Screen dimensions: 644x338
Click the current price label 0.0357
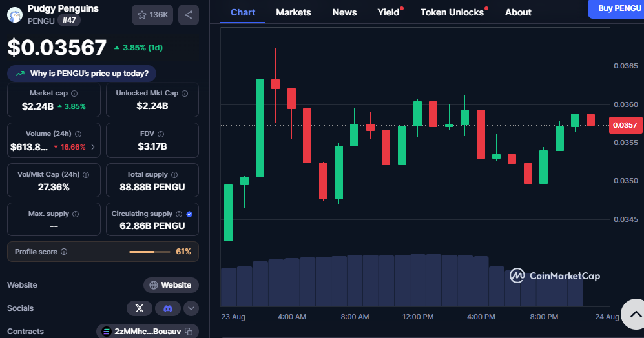[625, 125]
